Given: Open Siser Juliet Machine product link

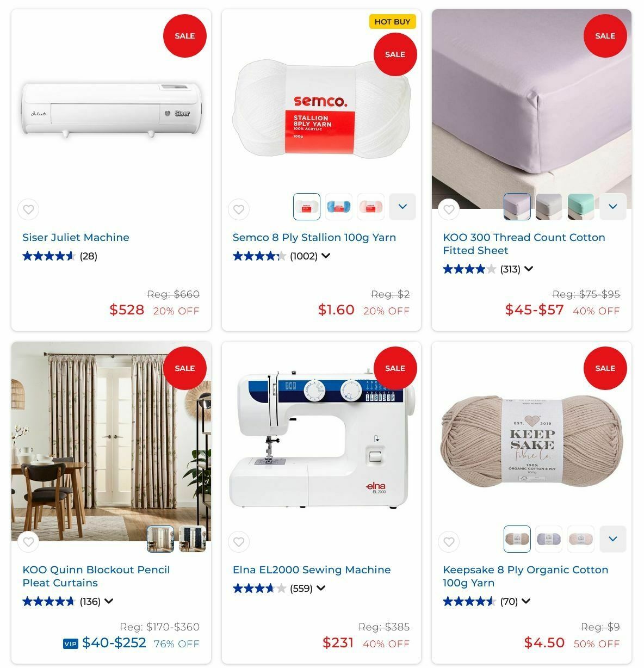Looking at the screenshot, I should [x=76, y=237].
